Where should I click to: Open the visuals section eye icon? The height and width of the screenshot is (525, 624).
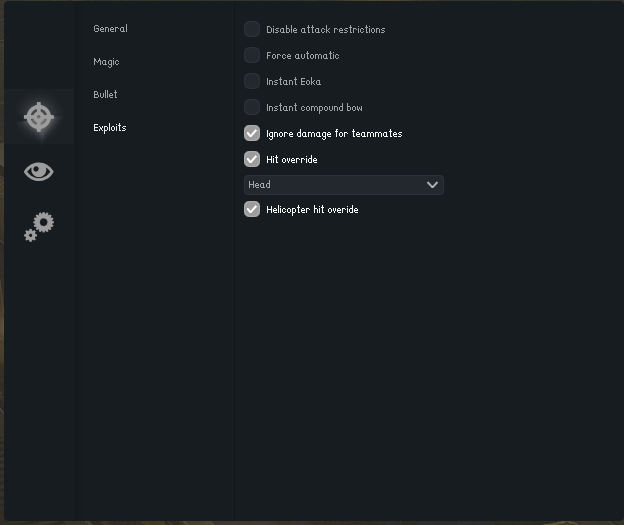(39, 172)
